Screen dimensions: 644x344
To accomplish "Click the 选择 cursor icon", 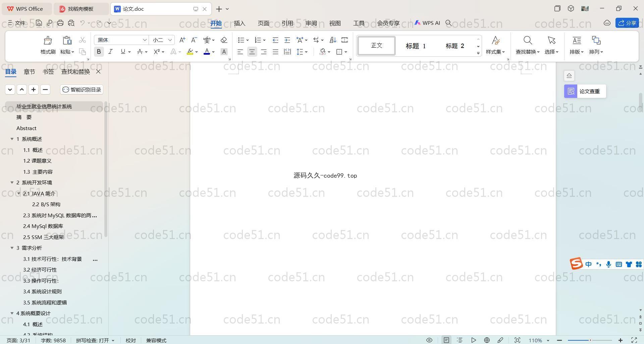I will [x=551, y=41].
